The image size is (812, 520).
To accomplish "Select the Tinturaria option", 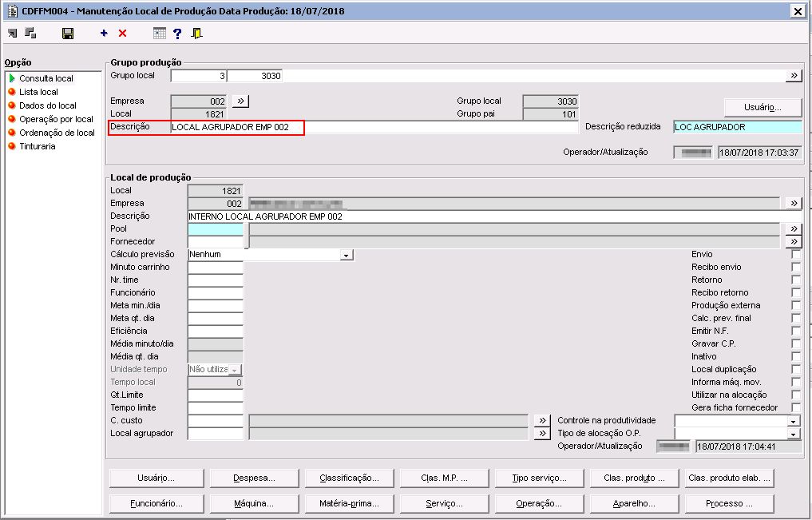I will [x=38, y=146].
